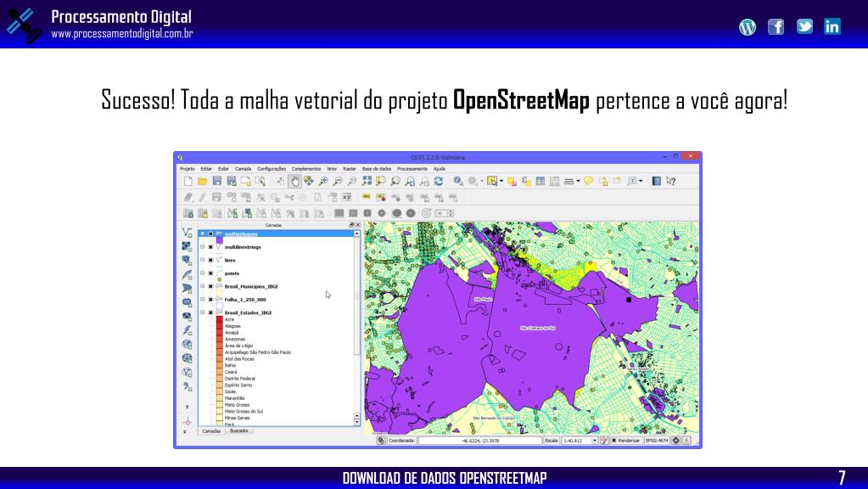868x489 pixels.
Task: Click the purple multipolygons color swatch
Action: click(x=220, y=240)
